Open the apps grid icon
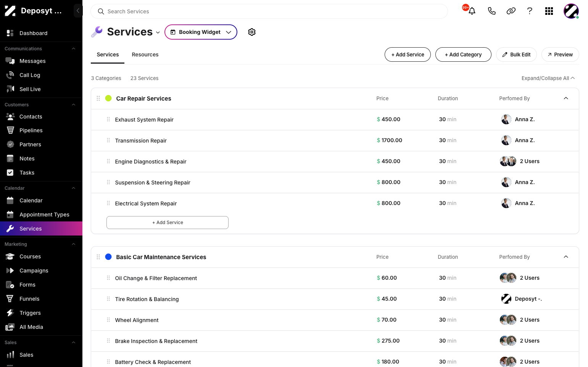The image size is (588, 367). pyautogui.click(x=549, y=11)
